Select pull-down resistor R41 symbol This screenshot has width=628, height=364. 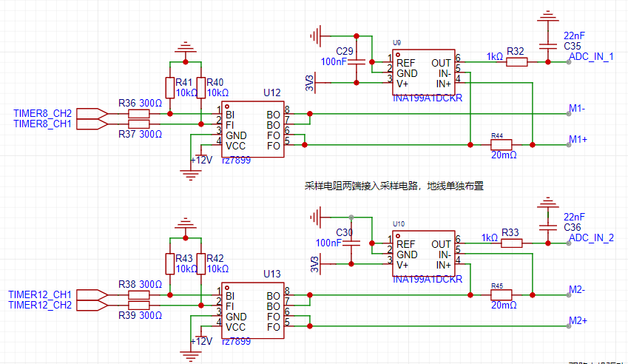tap(170, 88)
